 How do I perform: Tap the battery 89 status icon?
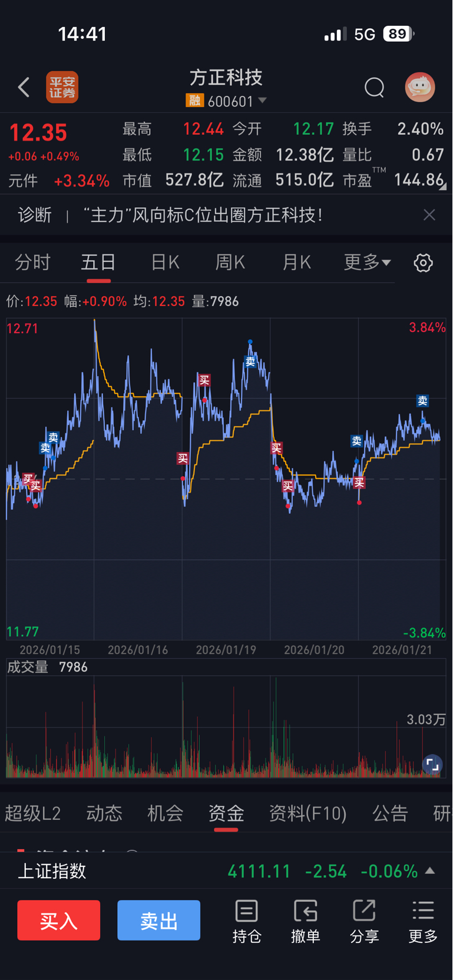pos(398,34)
